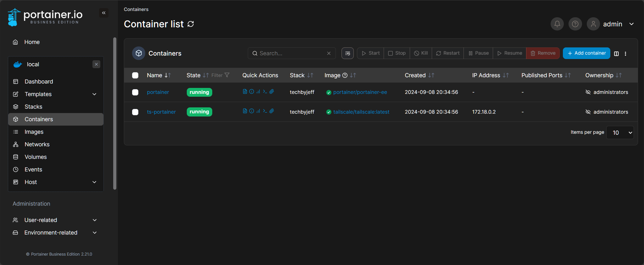Viewport: 644px width, 265px height.
Task: Sort containers by Name column
Action: (158, 75)
